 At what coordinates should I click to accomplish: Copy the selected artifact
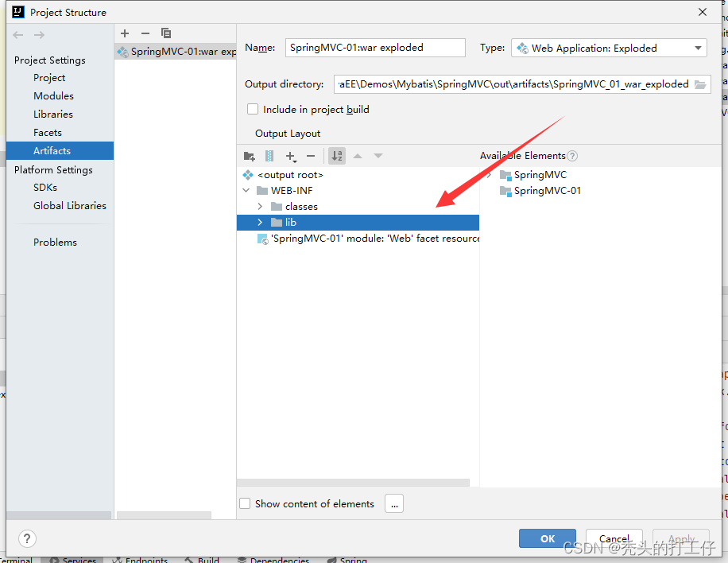(x=166, y=33)
